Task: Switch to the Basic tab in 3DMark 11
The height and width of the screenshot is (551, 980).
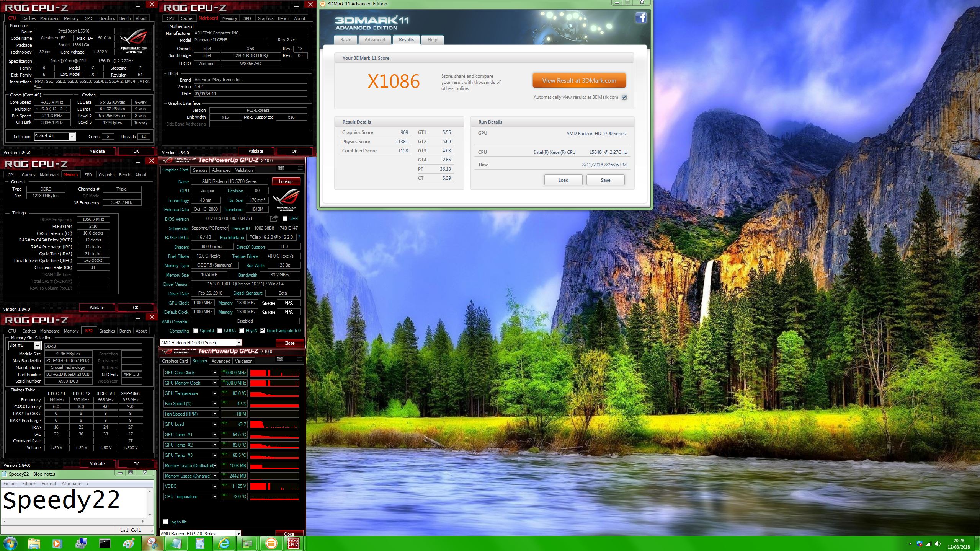Action: [x=345, y=40]
